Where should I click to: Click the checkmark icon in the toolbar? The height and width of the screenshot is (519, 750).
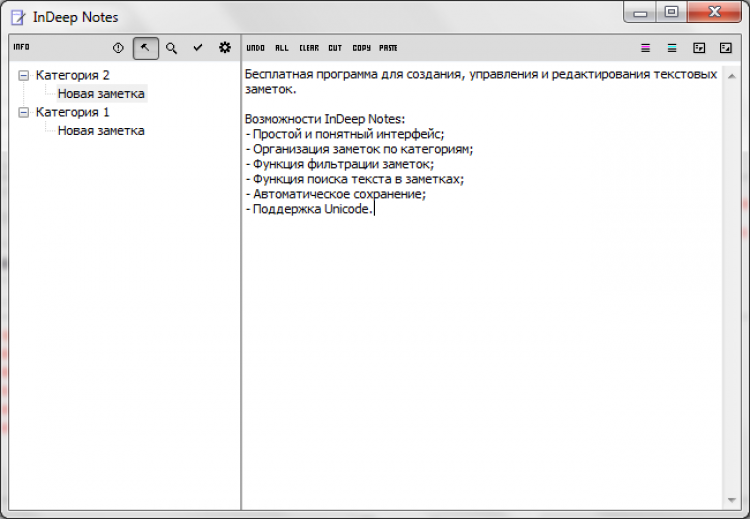(x=198, y=47)
